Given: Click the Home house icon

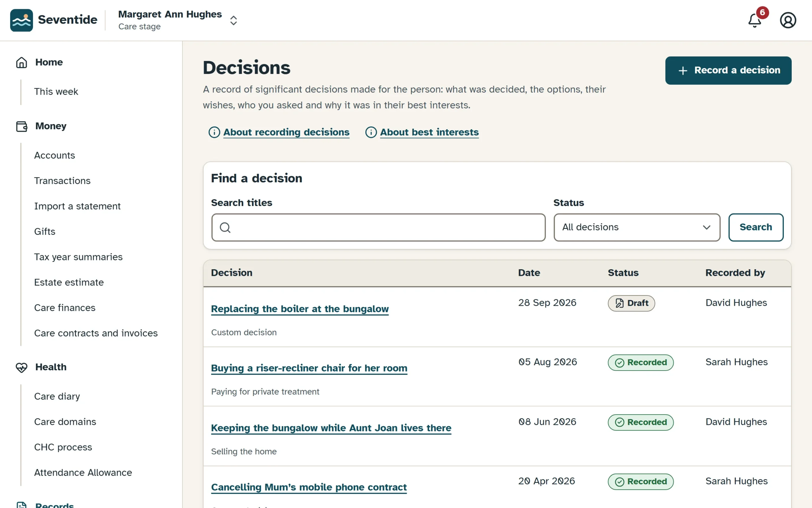Looking at the screenshot, I should [x=22, y=63].
